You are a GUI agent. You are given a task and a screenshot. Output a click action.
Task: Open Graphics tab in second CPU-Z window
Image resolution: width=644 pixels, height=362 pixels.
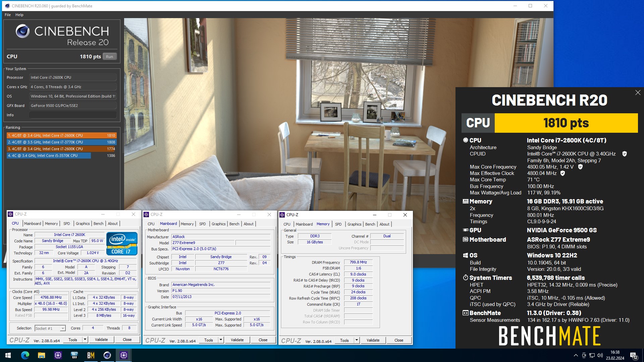(218, 224)
